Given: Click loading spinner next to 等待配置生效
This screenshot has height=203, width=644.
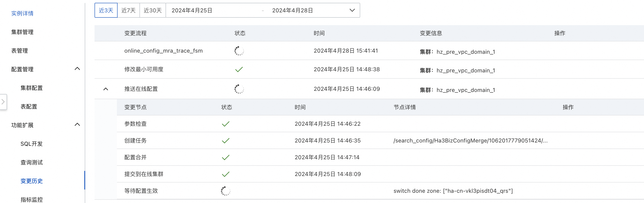Looking at the screenshot, I should 225,191.
